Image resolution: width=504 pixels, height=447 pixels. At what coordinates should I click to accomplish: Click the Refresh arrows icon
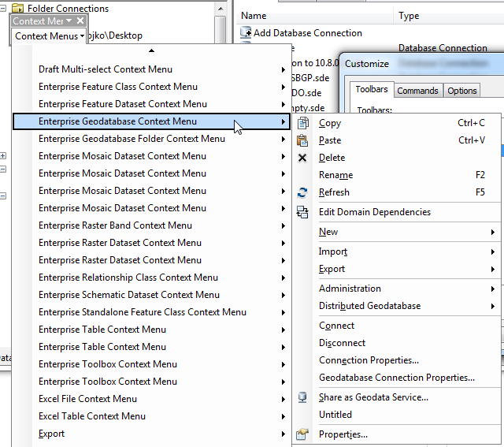pos(302,192)
